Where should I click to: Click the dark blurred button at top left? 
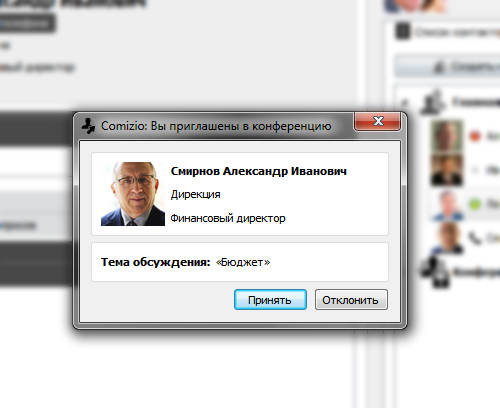[27, 23]
